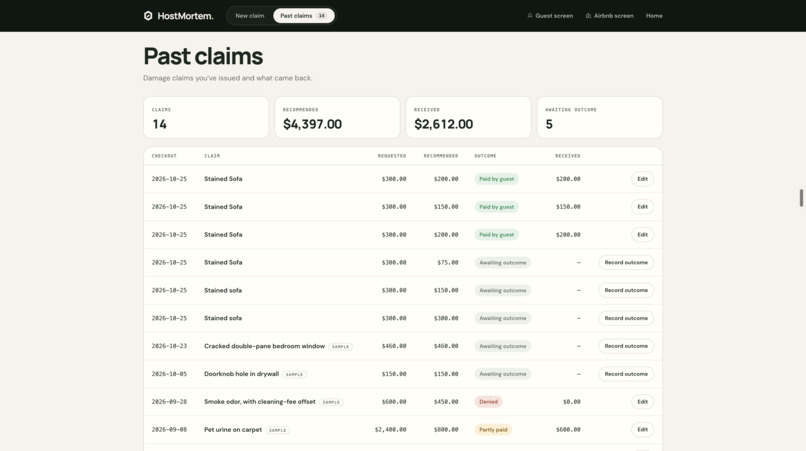Viewport: 806px width, 451px height.
Task: Click the checkout date 2026-09-28
Action: (169, 402)
